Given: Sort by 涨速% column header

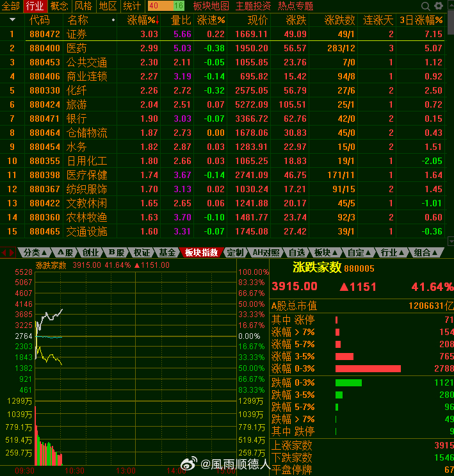Looking at the screenshot, I should tap(211, 21).
